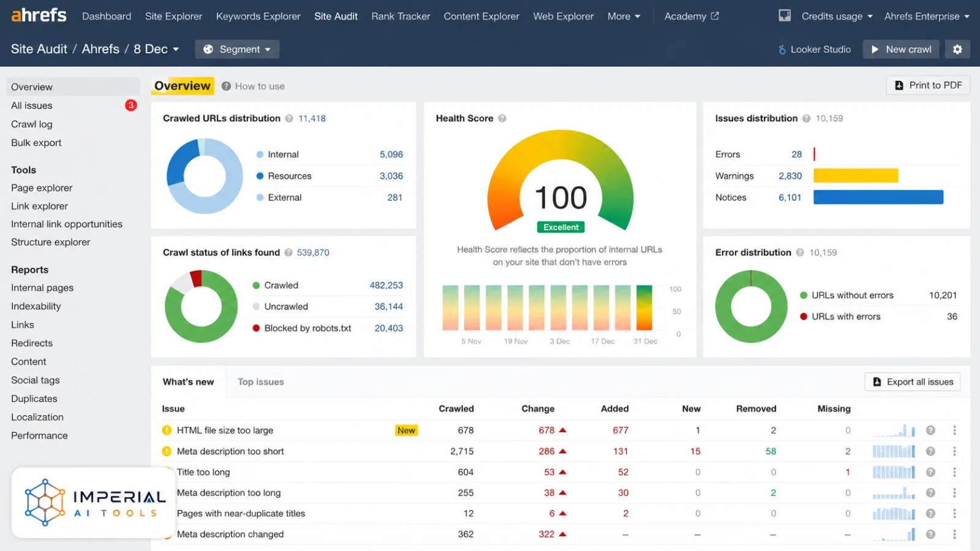The width and height of the screenshot is (980, 551).
Task: Click the help icon beside Health Score
Action: click(502, 118)
